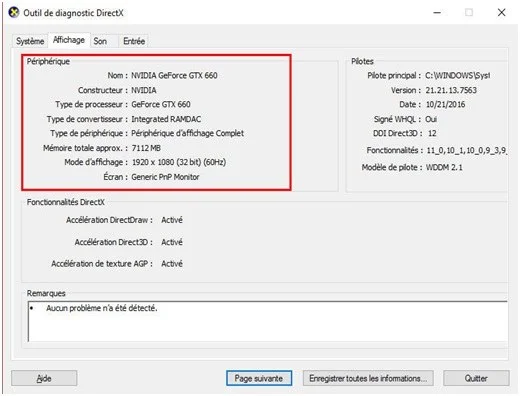Click the processor type 'GeForce GTX 660'
Screen dimensions: 520x396
(x=161, y=104)
